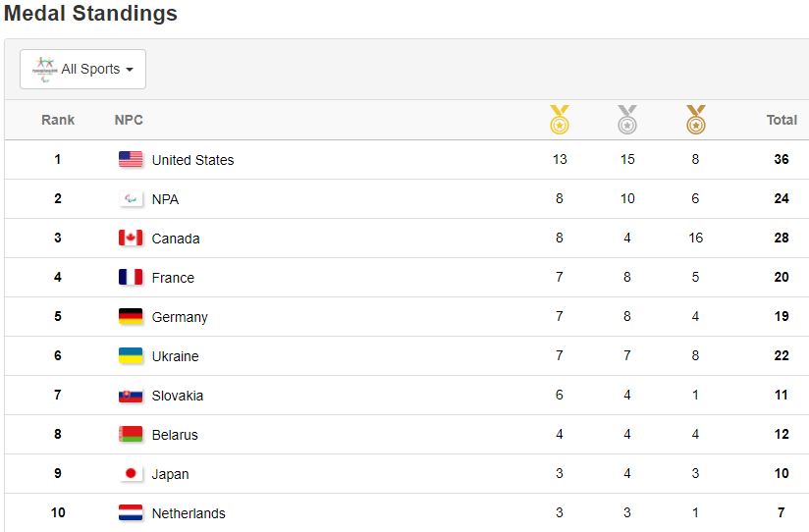Screen dimensions: 809x532
Task: Click the silver medal column icon
Action: [x=627, y=120]
